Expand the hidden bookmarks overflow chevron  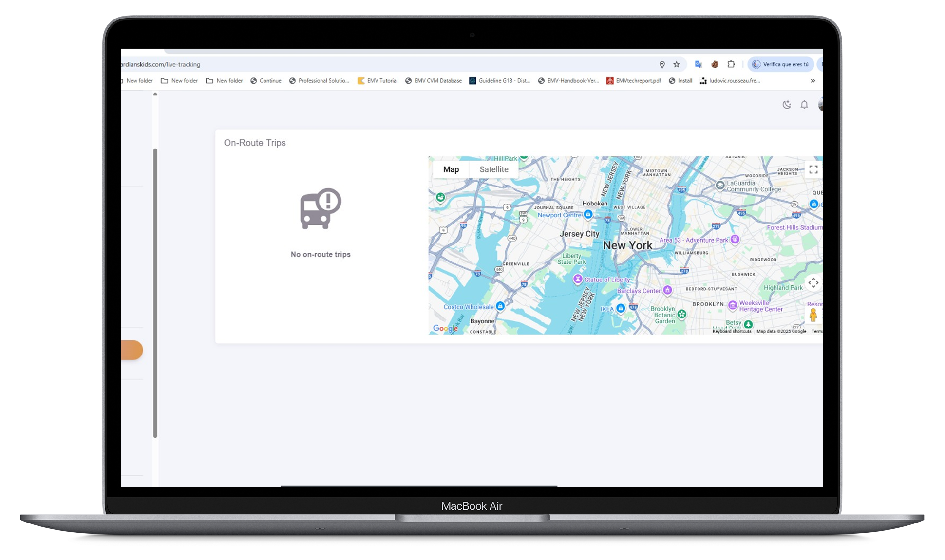click(x=813, y=81)
